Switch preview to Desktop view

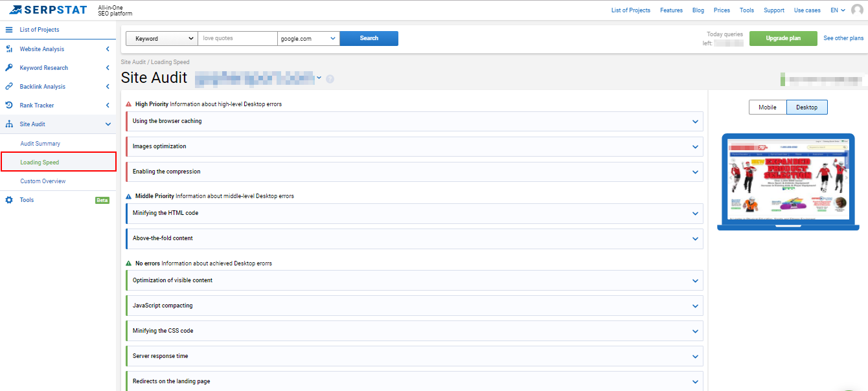806,107
